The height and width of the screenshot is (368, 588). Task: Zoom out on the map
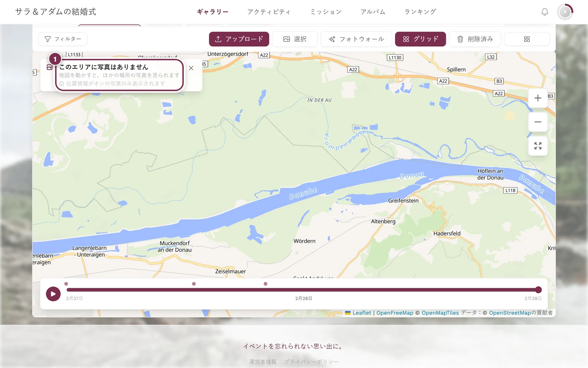pos(538,122)
